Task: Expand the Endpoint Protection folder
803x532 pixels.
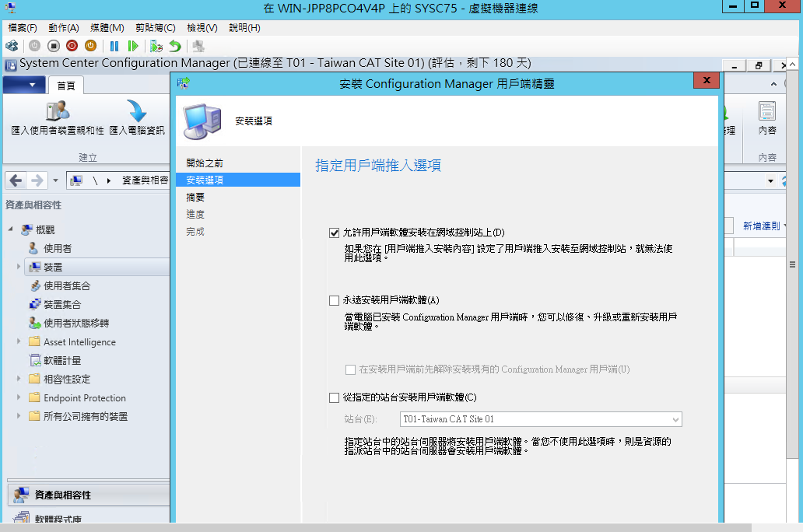Action: pyautogui.click(x=19, y=397)
